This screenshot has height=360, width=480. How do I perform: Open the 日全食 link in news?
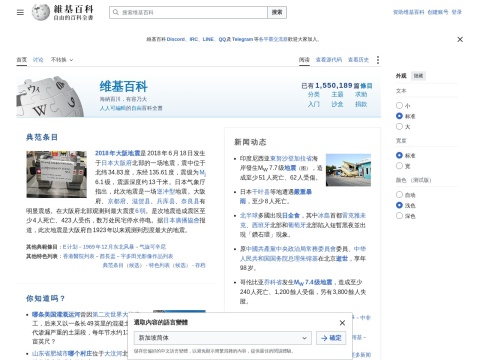tap(291, 215)
